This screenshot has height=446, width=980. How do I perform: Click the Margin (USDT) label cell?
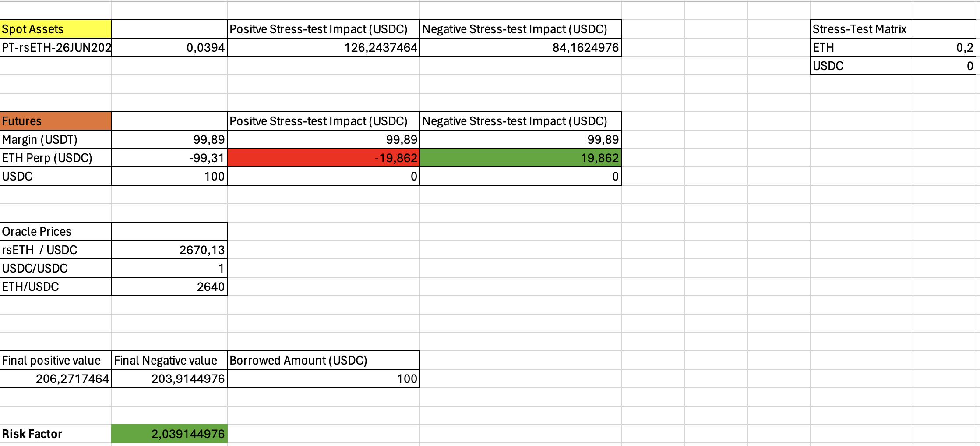[56, 139]
